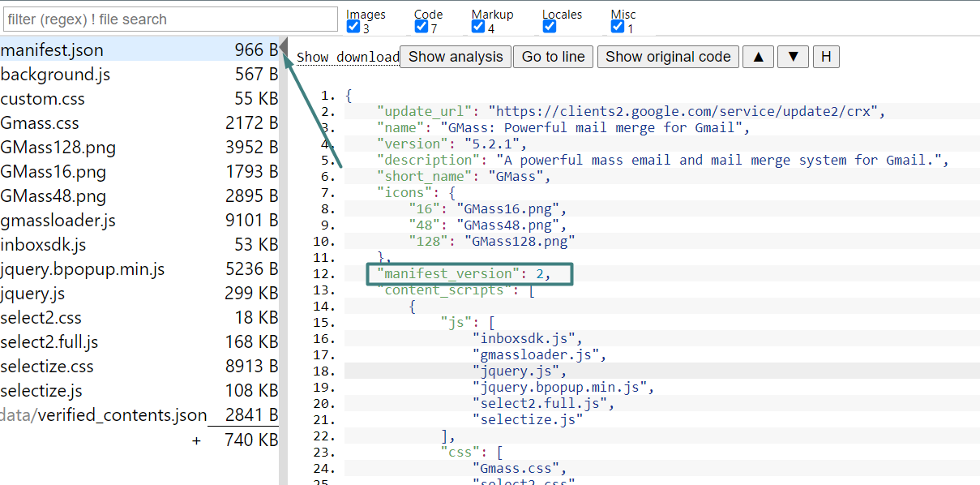Toggle the Locales filter checkbox

549,27
